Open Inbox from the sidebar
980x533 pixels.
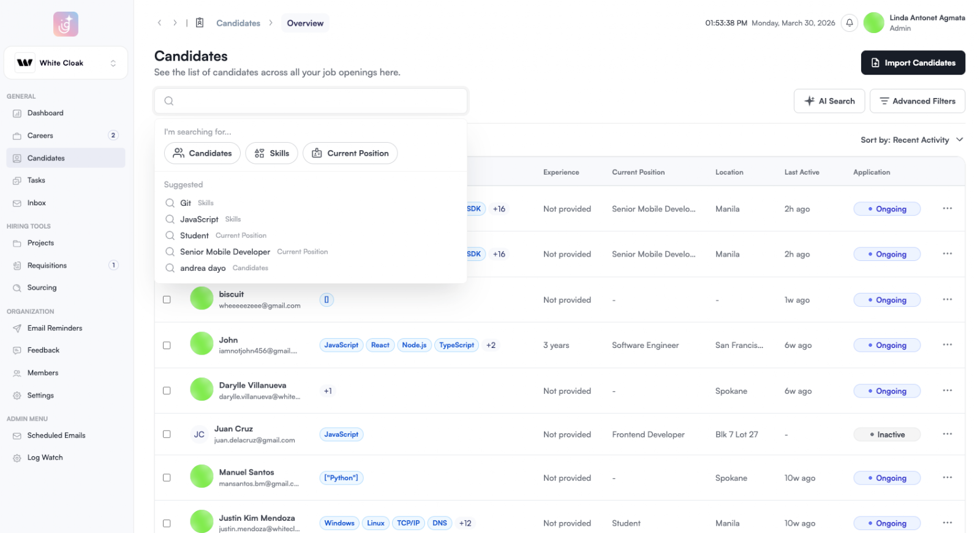[36, 203]
